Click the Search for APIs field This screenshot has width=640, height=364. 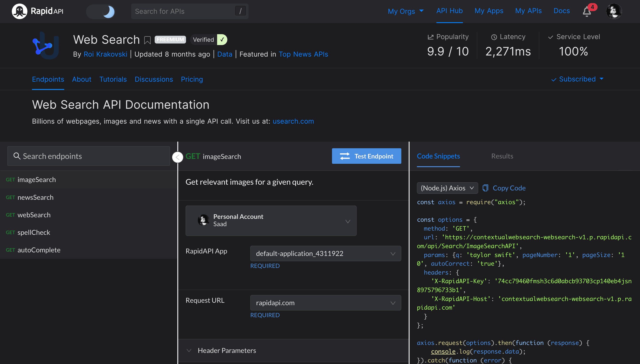tap(190, 11)
